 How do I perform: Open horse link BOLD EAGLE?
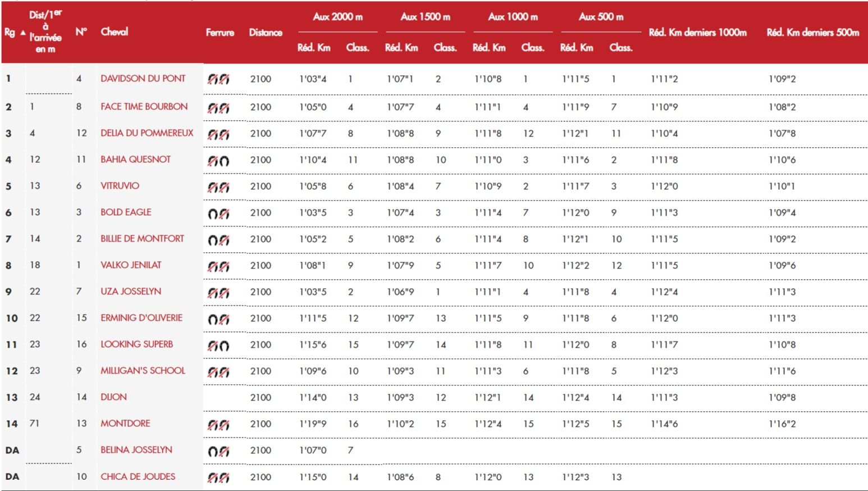pos(126,212)
